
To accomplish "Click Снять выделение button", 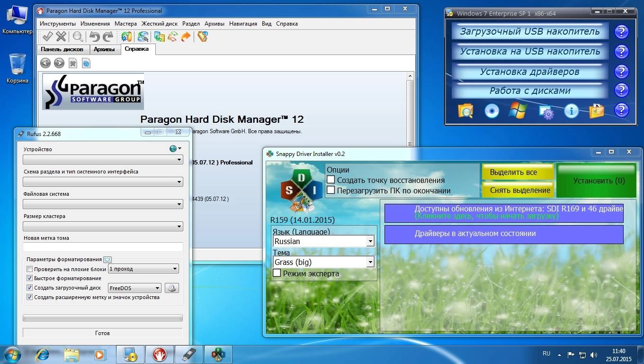I will point(518,190).
